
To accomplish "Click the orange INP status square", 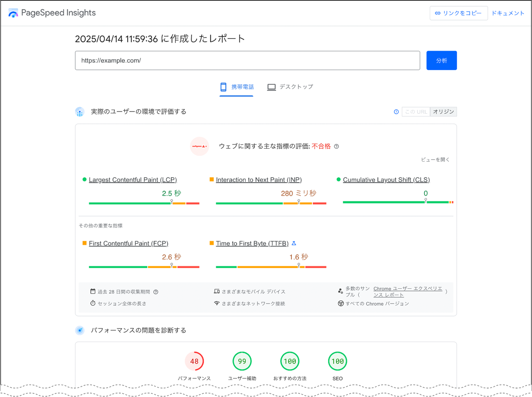I will pyautogui.click(x=212, y=179).
